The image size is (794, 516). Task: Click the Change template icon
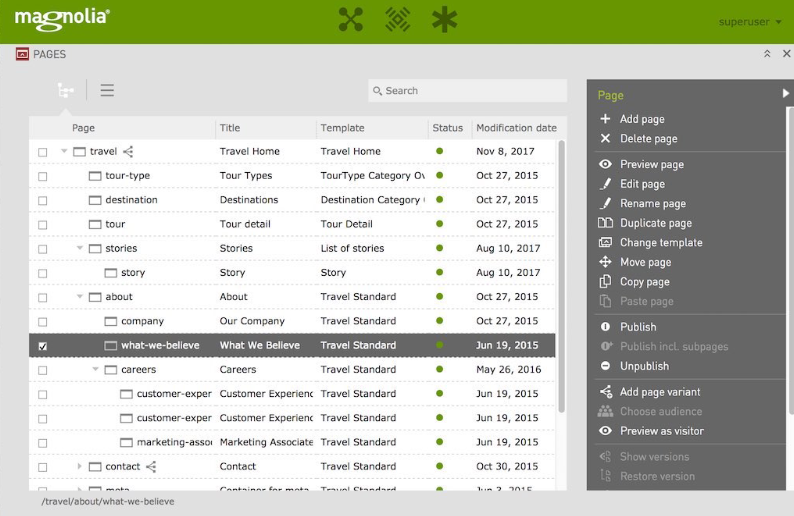pyautogui.click(x=605, y=243)
